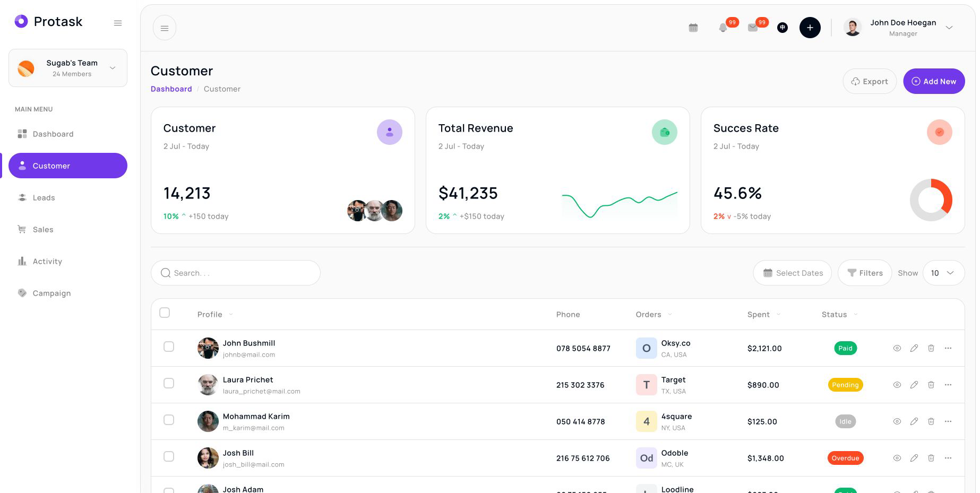Screen dimensions: 980x493
Task: Click the Idle status badge for Mohammad Karim
Action: (845, 421)
